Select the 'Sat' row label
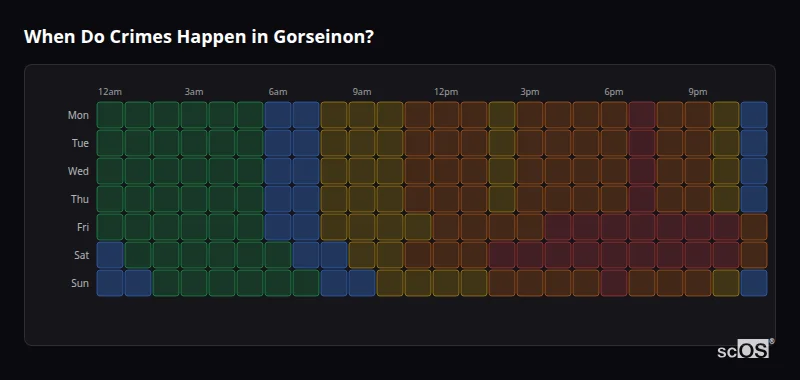Image resolution: width=800 pixels, height=380 pixels. [x=82, y=255]
